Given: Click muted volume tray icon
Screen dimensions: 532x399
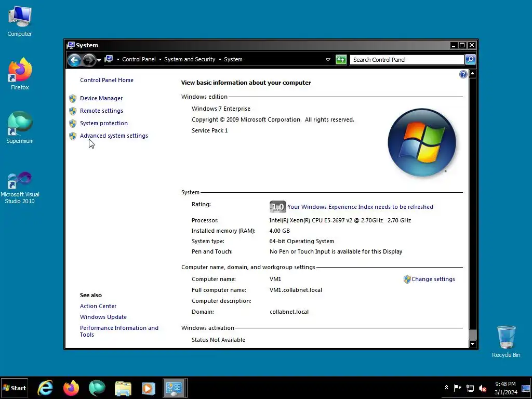Looking at the screenshot, I should pos(483,388).
